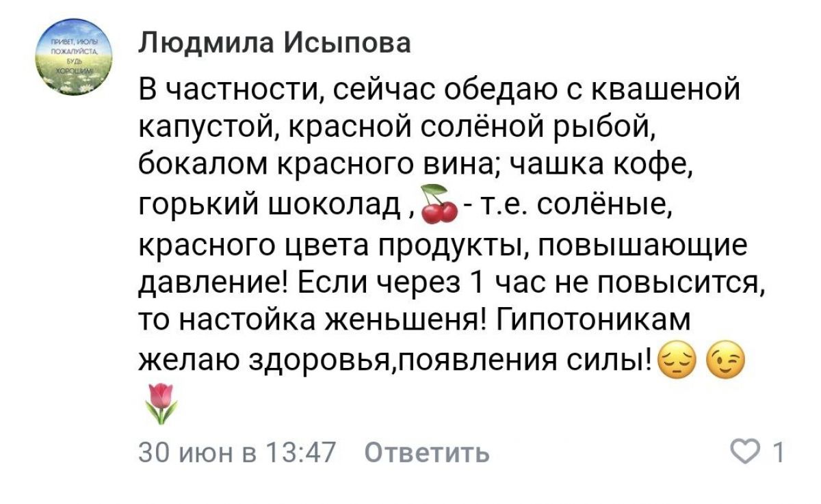The width and height of the screenshot is (821, 504).
Task: Open the timestamp 30 июн в 13:47
Action: pos(237,453)
